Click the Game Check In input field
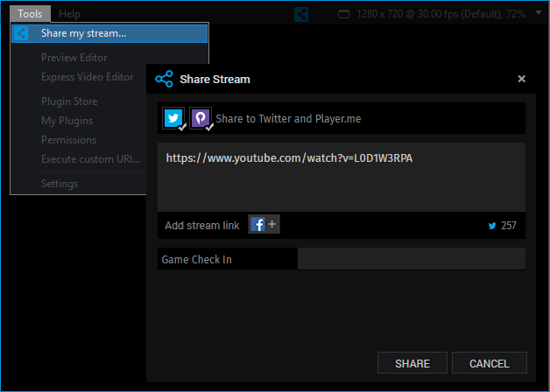The height and width of the screenshot is (392, 550). 412,259
